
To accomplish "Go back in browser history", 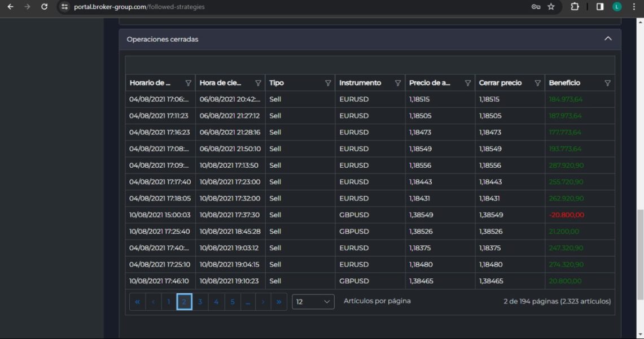I will 10,7.
